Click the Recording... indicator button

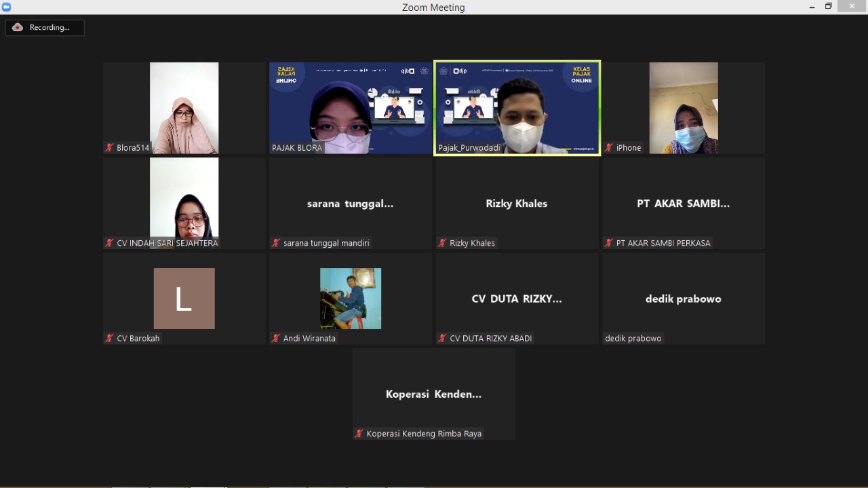click(x=45, y=28)
